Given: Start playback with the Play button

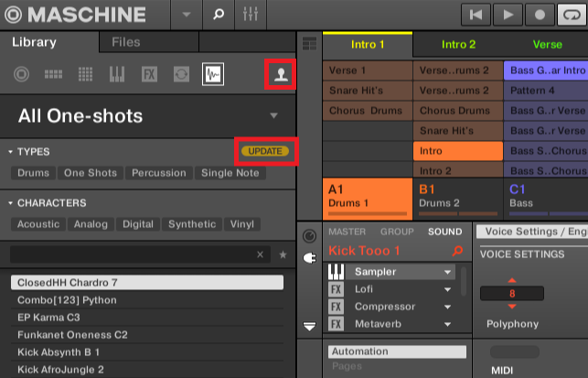Looking at the screenshot, I should click(508, 15).
